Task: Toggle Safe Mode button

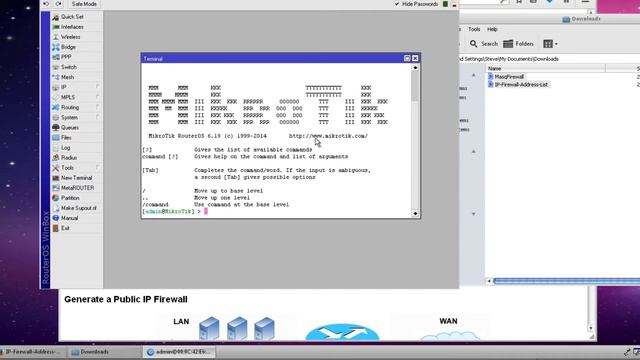Action: 84,4
